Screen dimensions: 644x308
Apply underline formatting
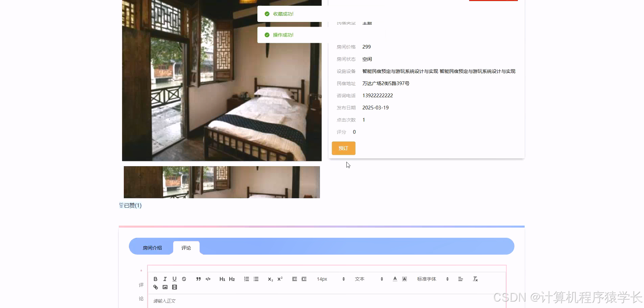174,279
